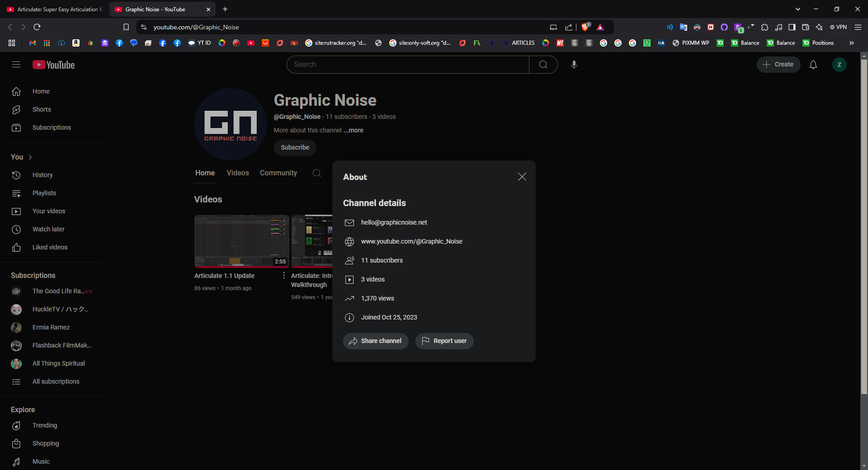This screenshot has width=868, height=470.
Task: Open more options for Articulate 1.1 Update
Action: pos(284,275)
